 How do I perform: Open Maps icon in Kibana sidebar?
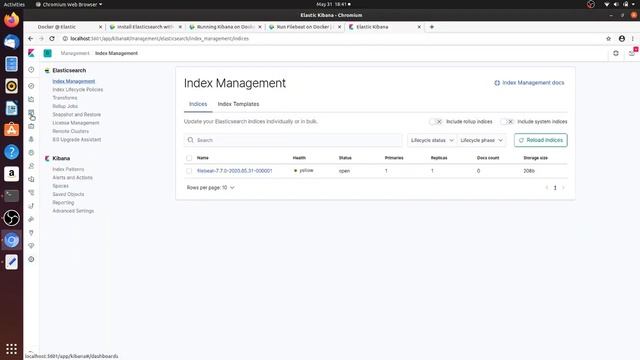pos(31,139)
